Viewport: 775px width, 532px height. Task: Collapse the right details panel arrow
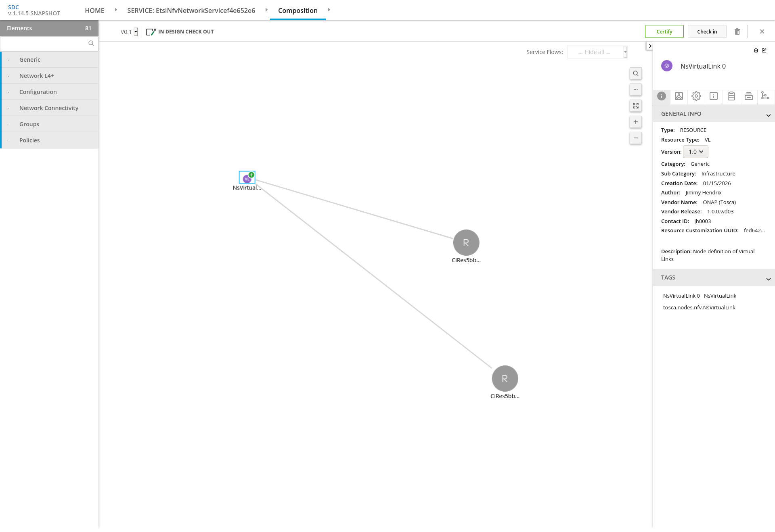pos(649,46)
